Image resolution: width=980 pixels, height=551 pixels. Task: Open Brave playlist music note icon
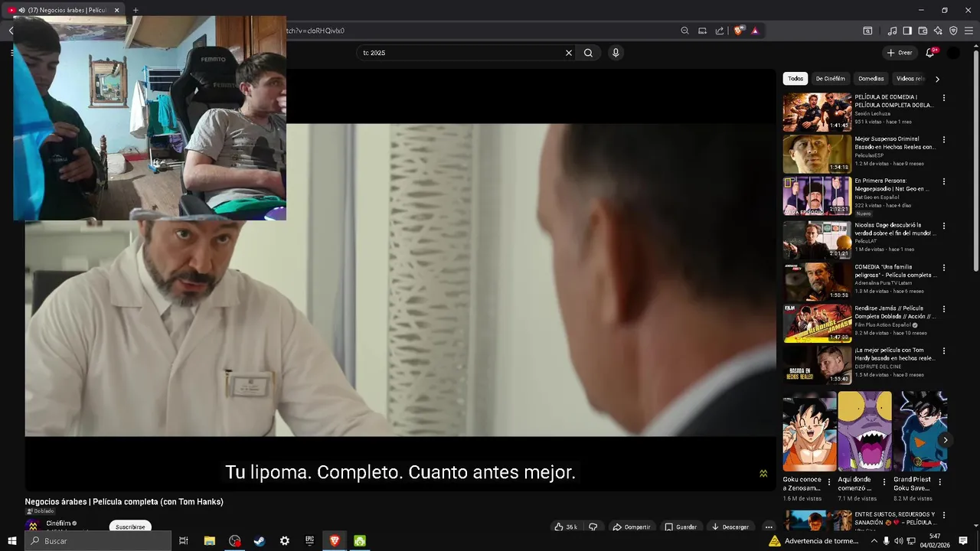click(x=892, y=31)
